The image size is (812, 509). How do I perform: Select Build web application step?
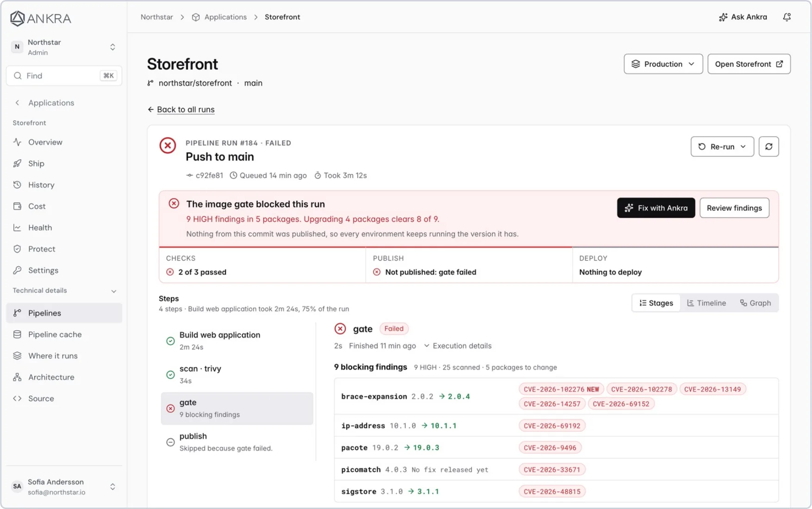pyautogui.click(x=237, y=341)
